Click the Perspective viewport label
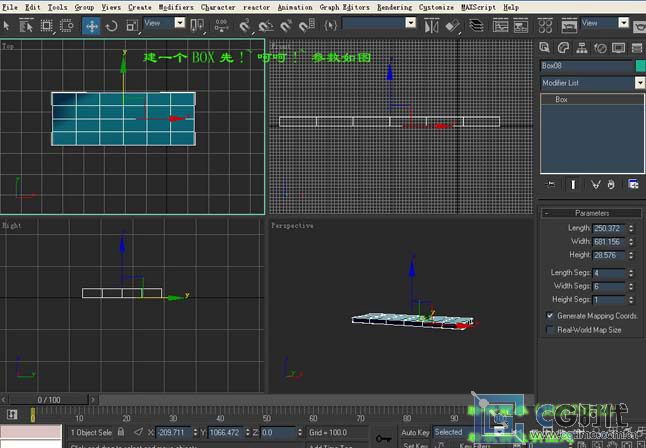This screenshot has height=448, width=646. (292, 225)
